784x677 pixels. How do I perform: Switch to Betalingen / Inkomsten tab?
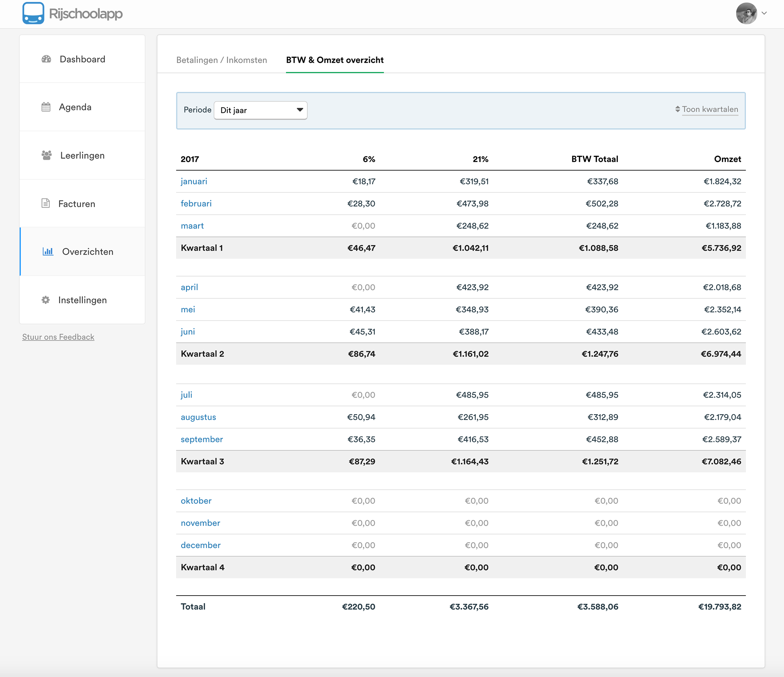[221, 60]
